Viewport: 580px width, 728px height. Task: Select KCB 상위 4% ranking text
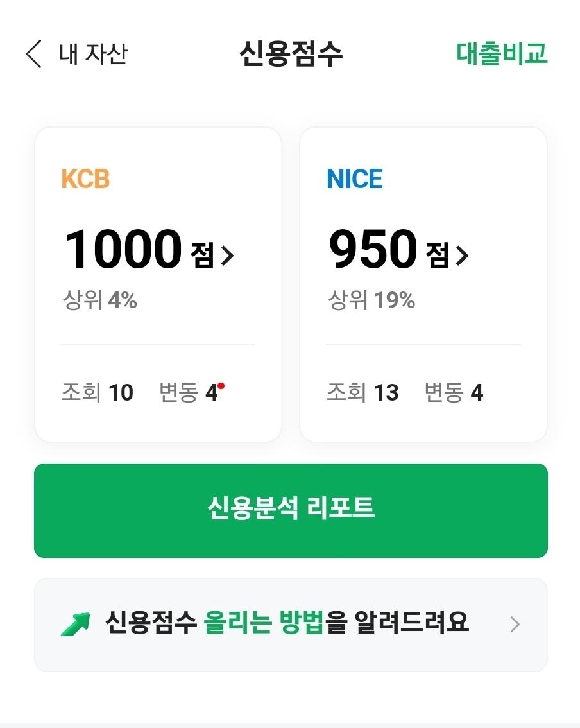coord(99,300)
